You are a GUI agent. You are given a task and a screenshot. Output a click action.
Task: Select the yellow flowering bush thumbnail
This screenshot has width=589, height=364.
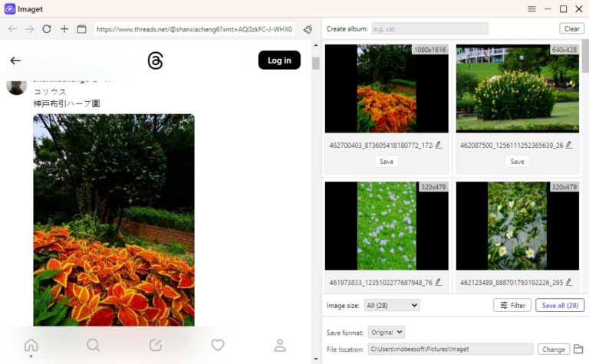coord(517,89)
